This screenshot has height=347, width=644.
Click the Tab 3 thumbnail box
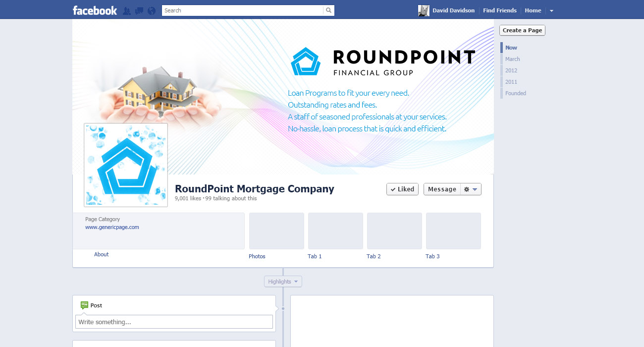point(453,231)
